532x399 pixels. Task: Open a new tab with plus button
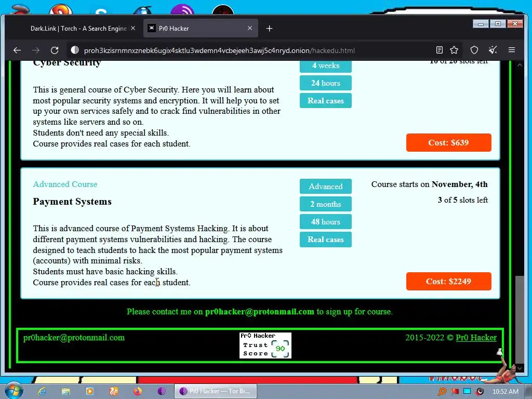[x=270, y=29]
